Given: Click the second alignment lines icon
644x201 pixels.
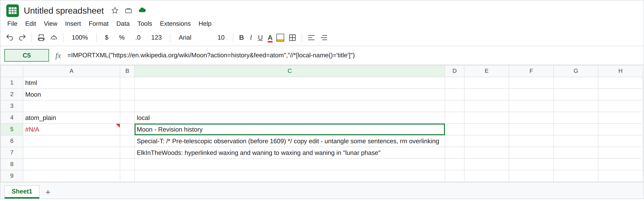Looking at the screenshot, I should (x=324, y=38).
